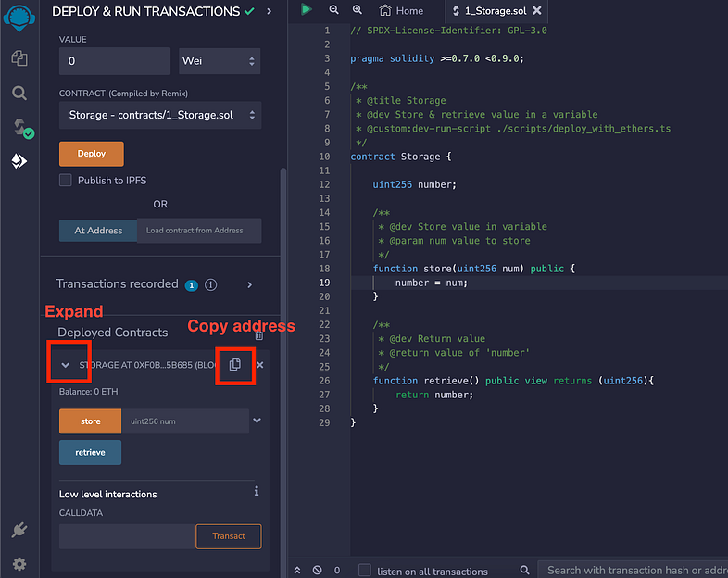The image size is (728, 578).
Task: Click the compile success check mark icon
Action: click(249, 11)
